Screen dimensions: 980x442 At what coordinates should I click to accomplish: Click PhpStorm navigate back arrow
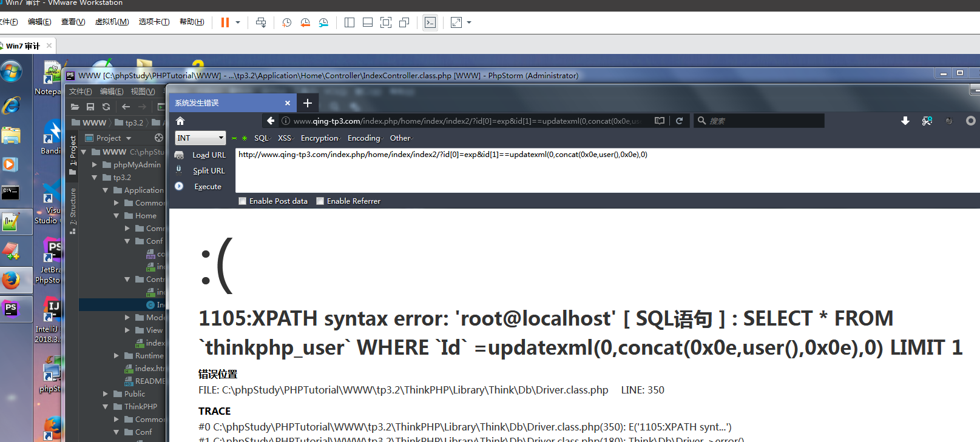[126, 107]
